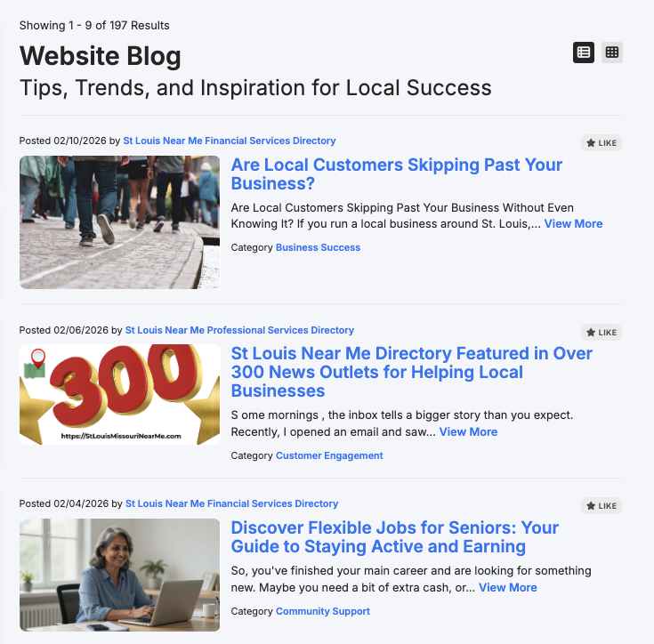The height and width of the screenshot is (644, 654).
Task: Open the 'Featured in Over 300 News Outlets' title
Action: (x=412, y=372)
